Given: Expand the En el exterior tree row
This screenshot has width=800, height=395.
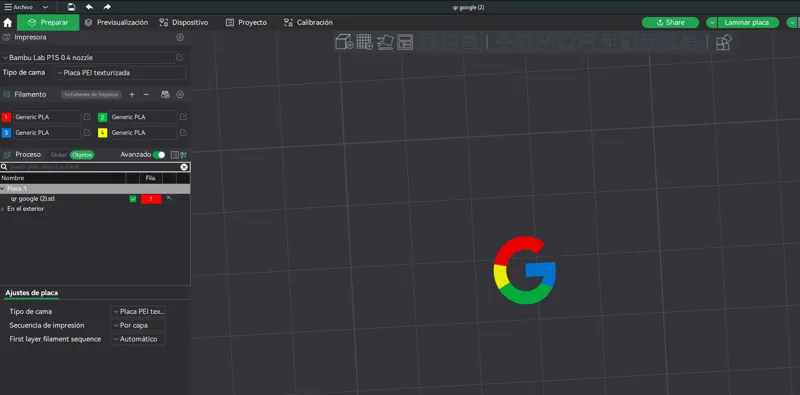Looking at the screenshot, I should pos(3,209).
